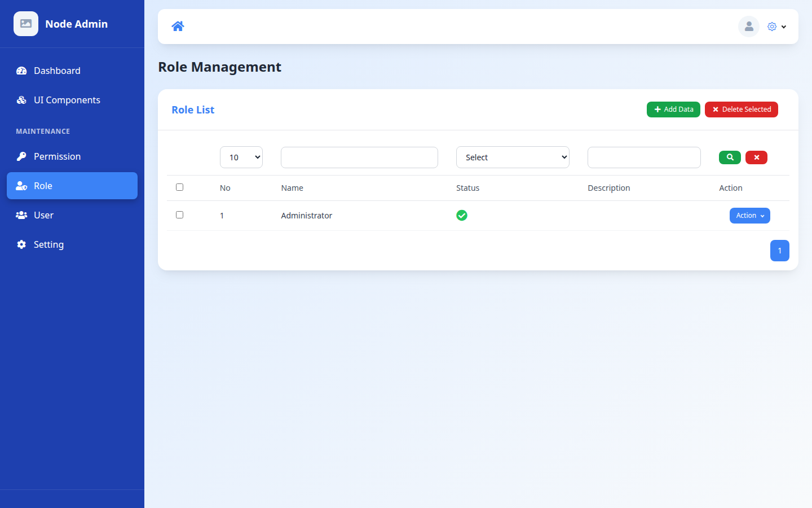
Task: Open the Status filter Select dropdown
Action: tap(513, 157)
